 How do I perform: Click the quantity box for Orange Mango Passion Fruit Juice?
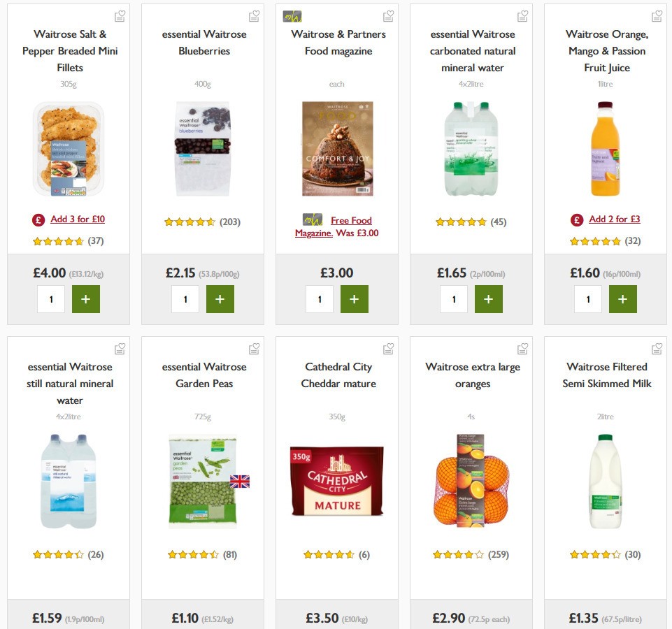point(588,298)
